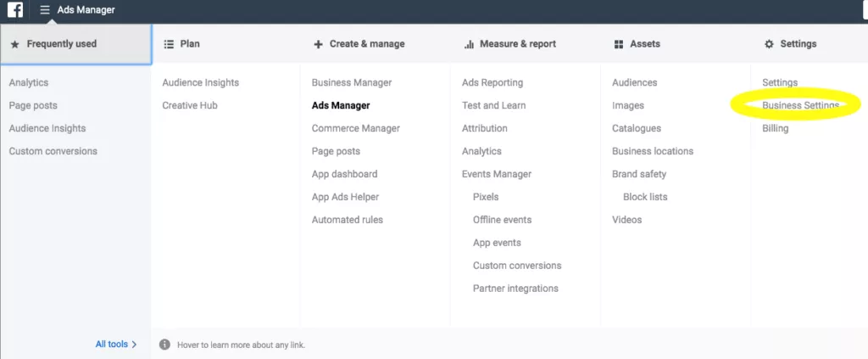The height and width of the screenshot is (359, 868).
Task: Open Page posts under Frequently used
Action: pyautogui.click(x=33, y=105)
